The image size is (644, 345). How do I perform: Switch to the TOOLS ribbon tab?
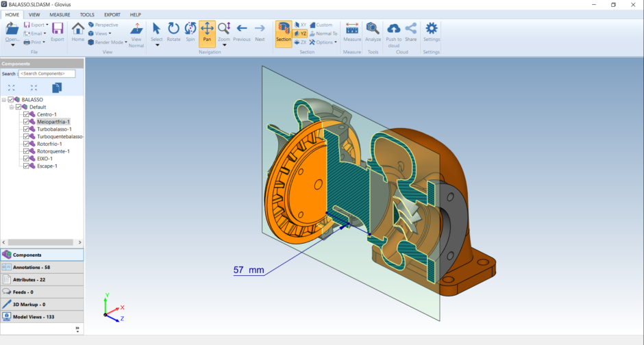point(87,15)
